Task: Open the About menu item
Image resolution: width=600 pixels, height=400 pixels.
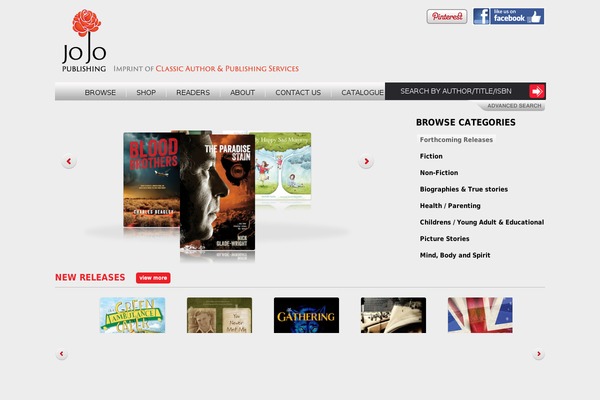Action: pyautogui.click(x=242, y=93)
